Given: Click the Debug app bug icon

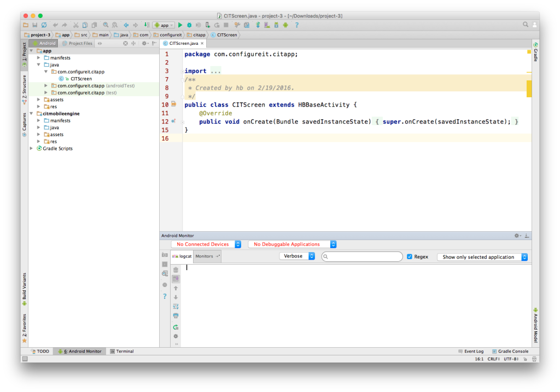Looking at the screenshot, I should tap(189, 25).
